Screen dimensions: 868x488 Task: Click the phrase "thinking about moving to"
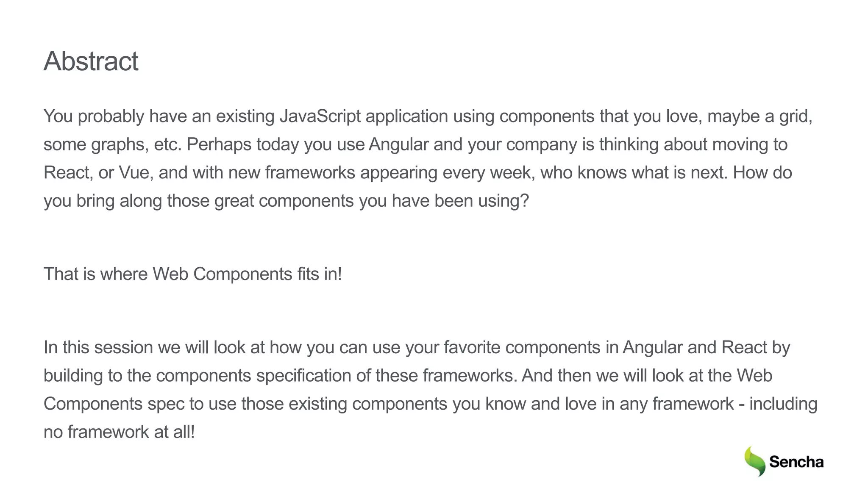point(693,144)
